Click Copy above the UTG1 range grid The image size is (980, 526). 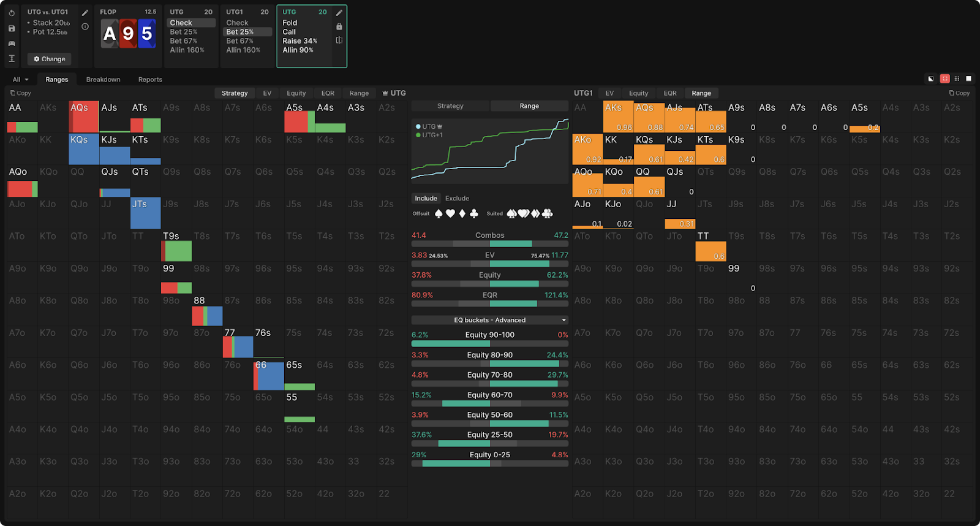click(x=960, y=93)
